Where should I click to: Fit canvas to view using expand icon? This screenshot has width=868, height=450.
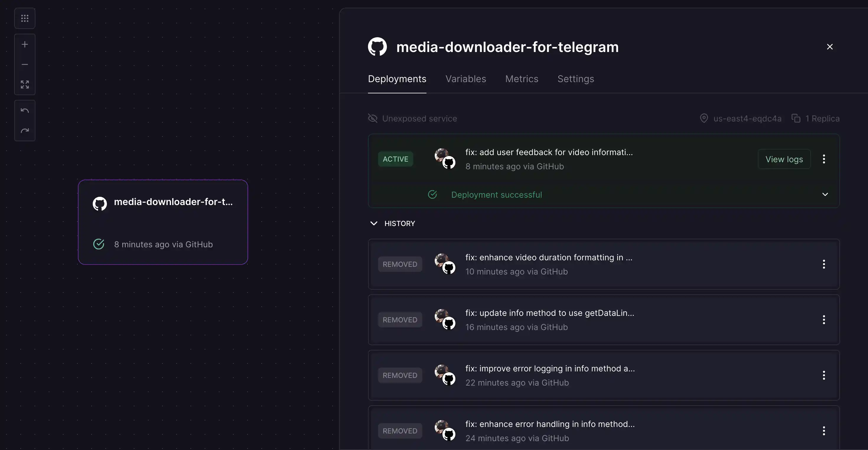[x=25, y=84]
